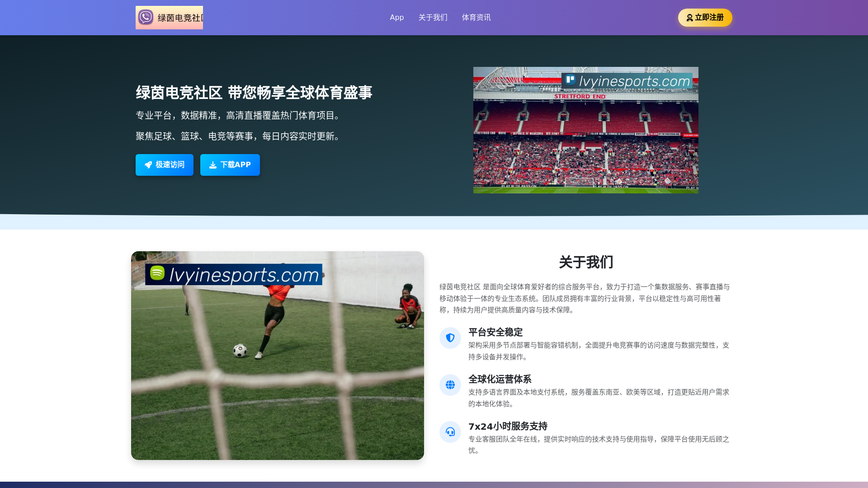Open the App navigation link
The width and height of the screenshot is (868, 488).
(397, 18)
